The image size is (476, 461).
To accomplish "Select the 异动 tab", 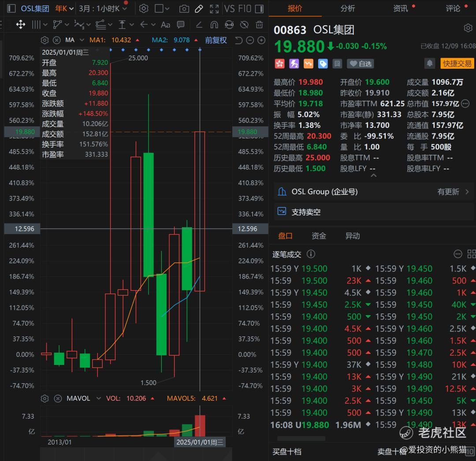I will [x=353, y=236].
